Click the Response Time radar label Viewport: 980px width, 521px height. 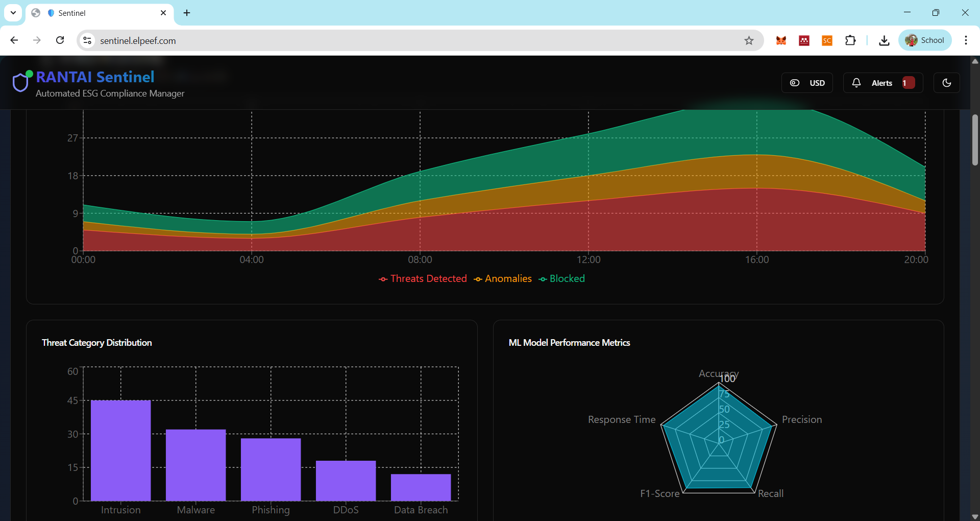[622, 419]
